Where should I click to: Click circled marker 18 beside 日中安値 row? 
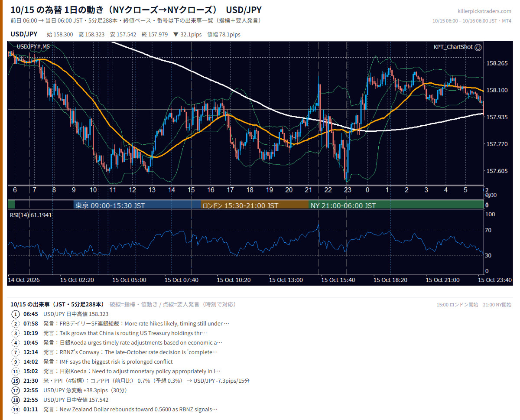[16, 400]
